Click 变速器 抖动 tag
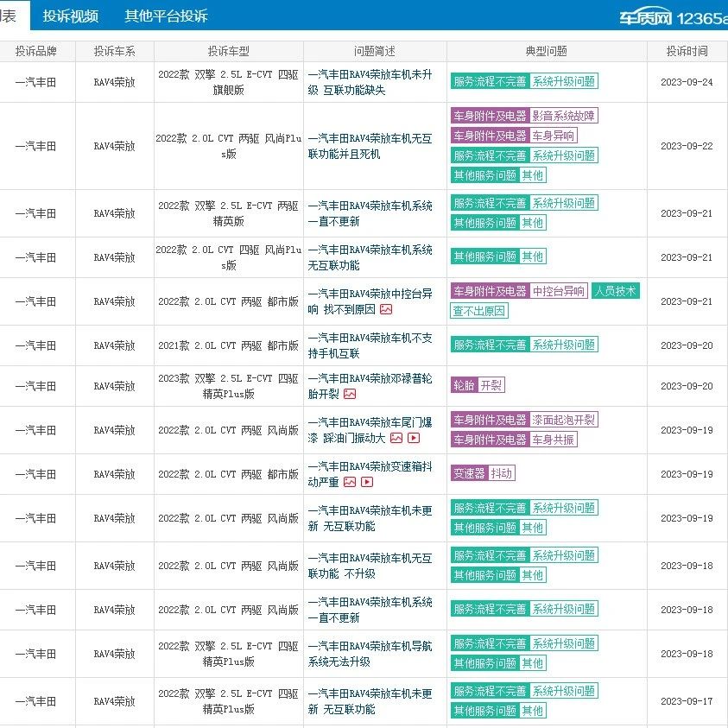Image resolution: width=728 pixels, height=728 pixels. [483, 473]
